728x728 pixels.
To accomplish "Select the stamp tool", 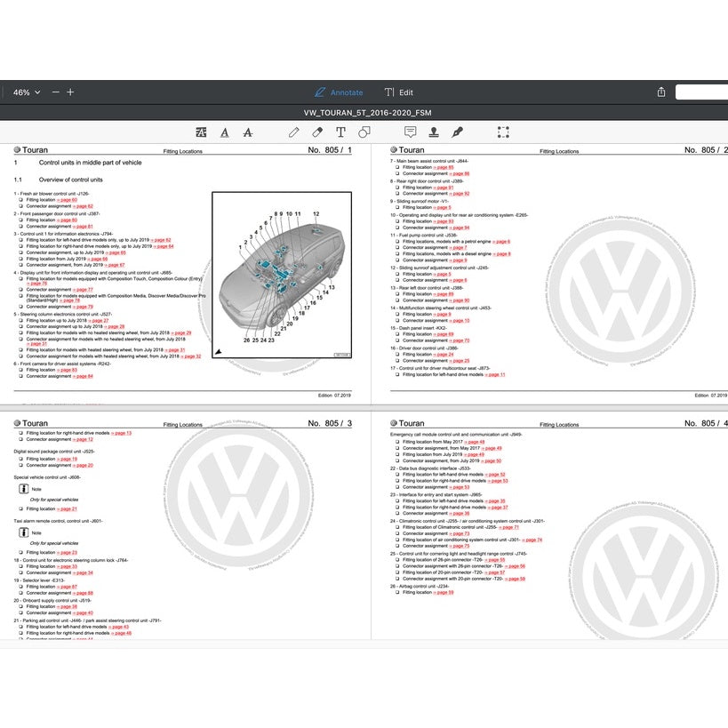I will [x=433, y=132].
